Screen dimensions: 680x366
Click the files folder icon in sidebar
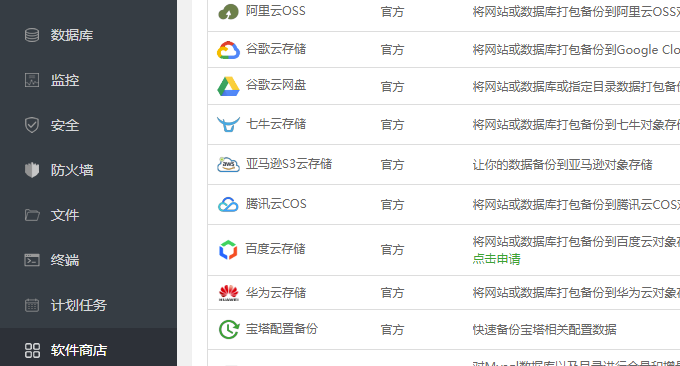coord(32,215)
